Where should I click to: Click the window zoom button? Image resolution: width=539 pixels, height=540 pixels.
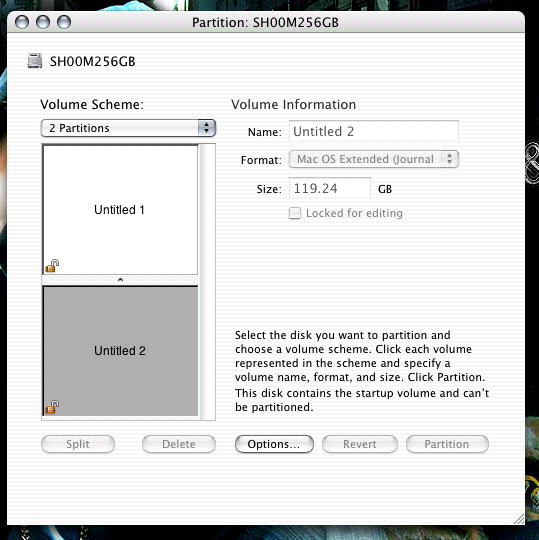pos(64,22)
